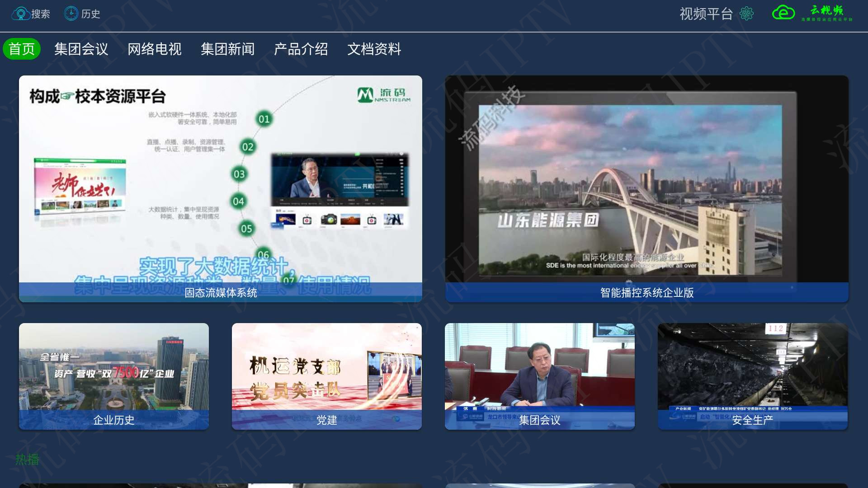This screenshot has height=488, width=868.
Task: Open the 党建 thumbnail
Action: [327, 376]
